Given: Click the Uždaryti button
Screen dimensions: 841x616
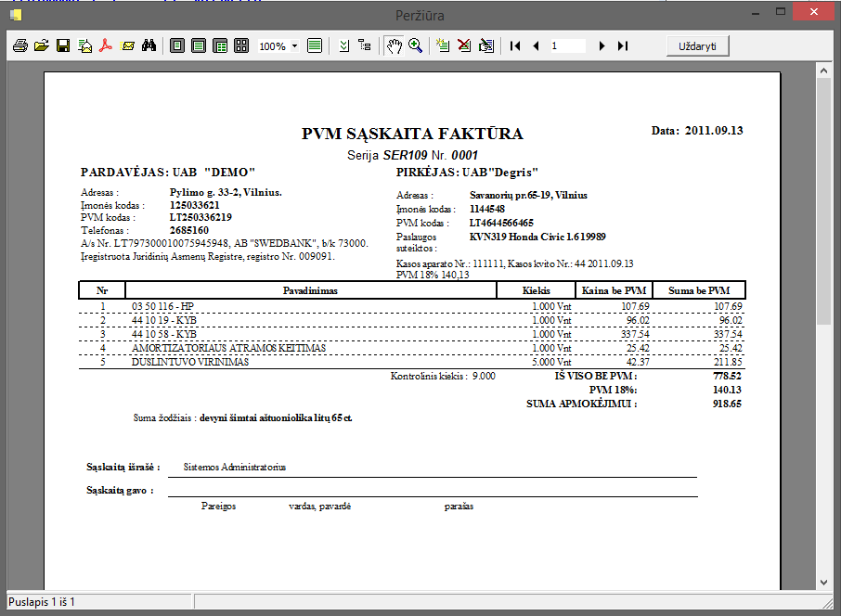Looking at the screenshot, I should 697,45.
